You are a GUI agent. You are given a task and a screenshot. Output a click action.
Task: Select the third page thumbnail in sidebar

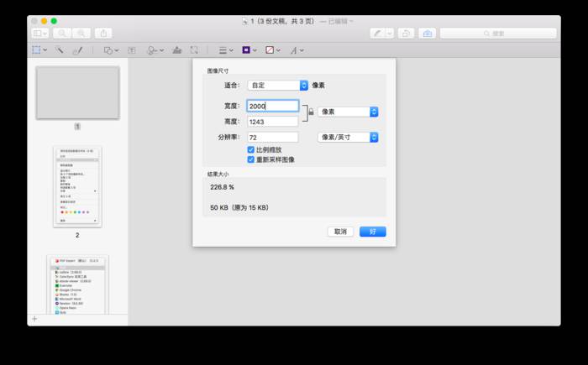(77, 284)
